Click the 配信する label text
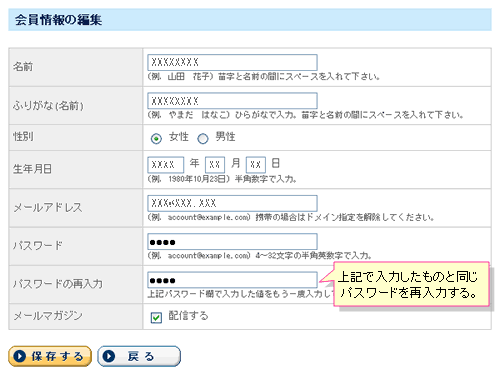500x375 pixels. click(x=188, y=316)
